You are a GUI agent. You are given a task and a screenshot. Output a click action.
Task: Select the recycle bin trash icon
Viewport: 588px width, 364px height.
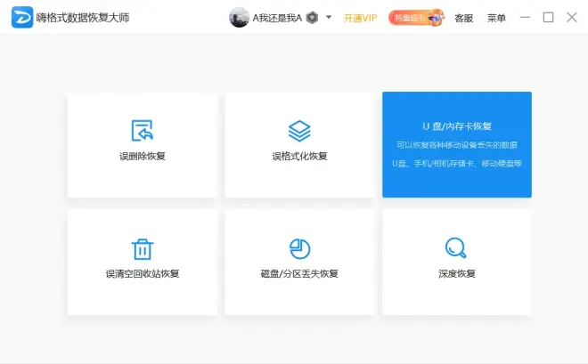(x=143, y=249)
